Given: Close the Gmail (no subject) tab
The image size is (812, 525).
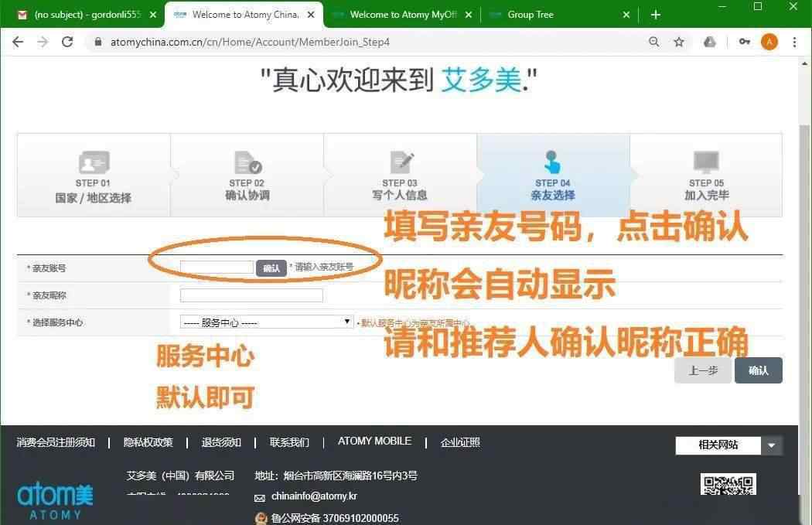Looking at the screenshot, I should [153, 15].
